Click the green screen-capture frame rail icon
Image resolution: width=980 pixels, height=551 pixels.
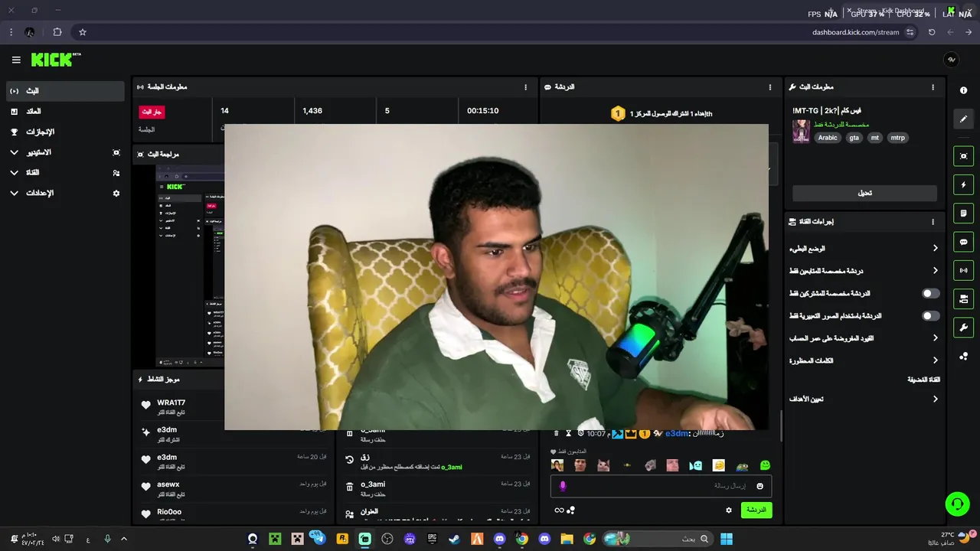tap(963, 156)
